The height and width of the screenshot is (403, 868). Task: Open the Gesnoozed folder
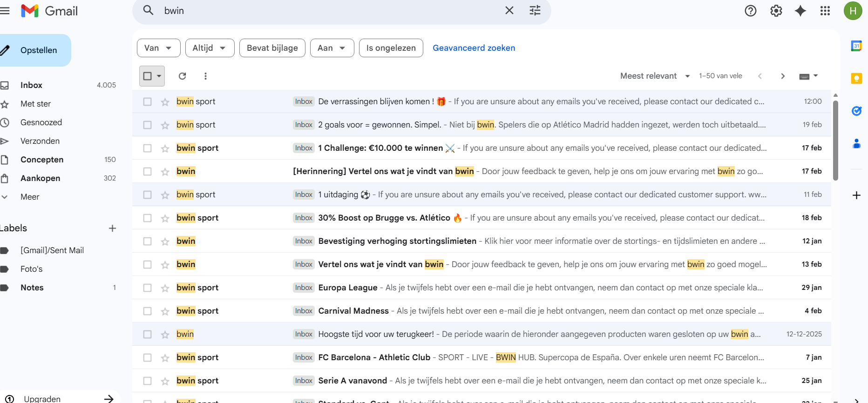tap(41, 122)
